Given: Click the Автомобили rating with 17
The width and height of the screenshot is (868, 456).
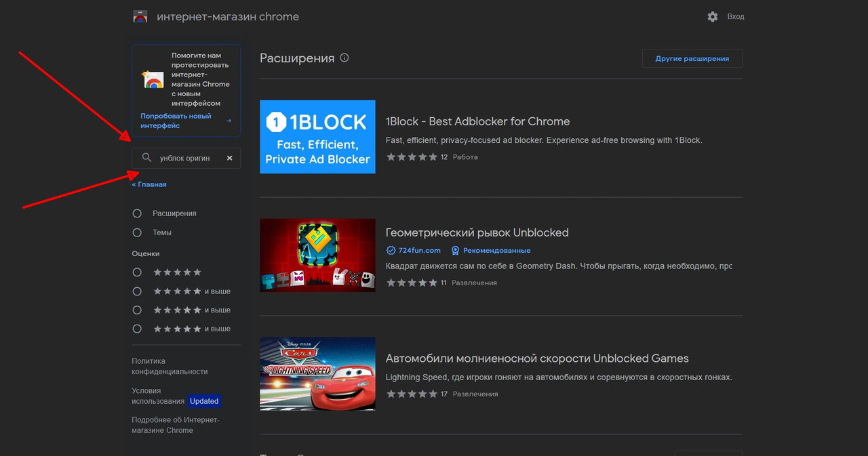Looking at the screenshot, I should (x=417, y=394).
